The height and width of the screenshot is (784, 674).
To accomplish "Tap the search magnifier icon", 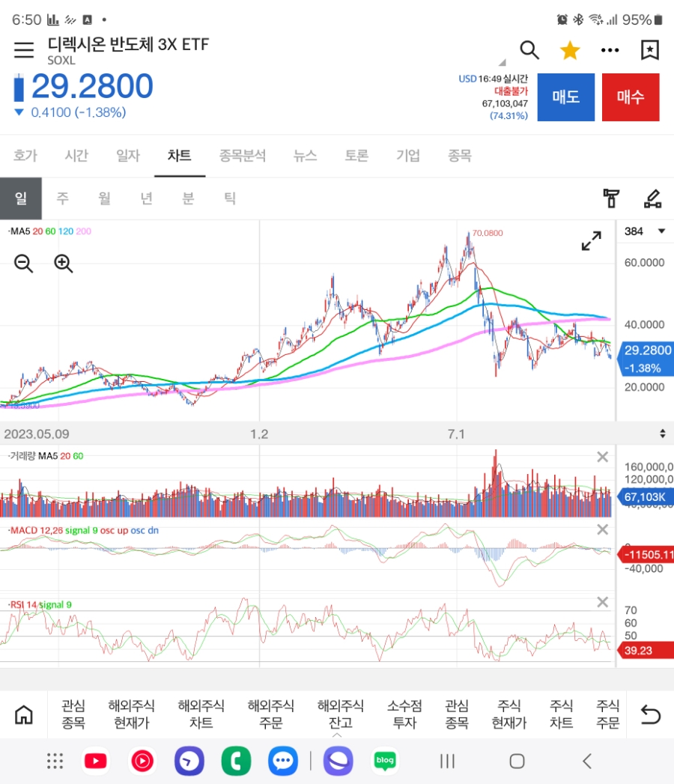I will coord(529,50).
